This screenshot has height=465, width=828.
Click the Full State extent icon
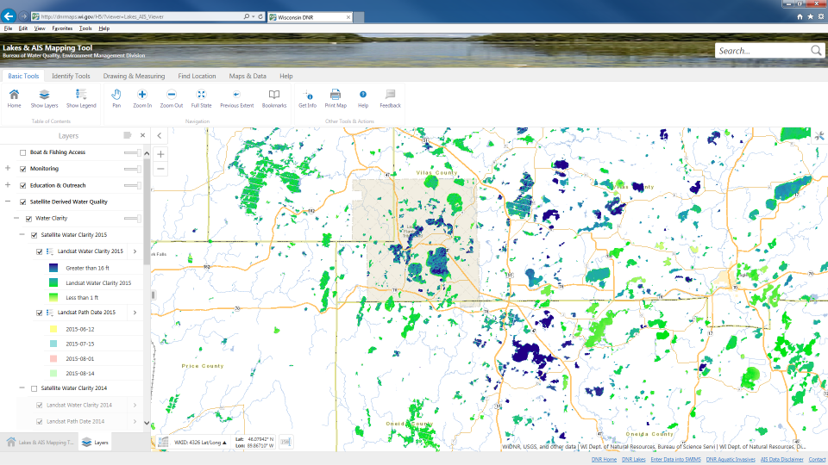point(201,98)
